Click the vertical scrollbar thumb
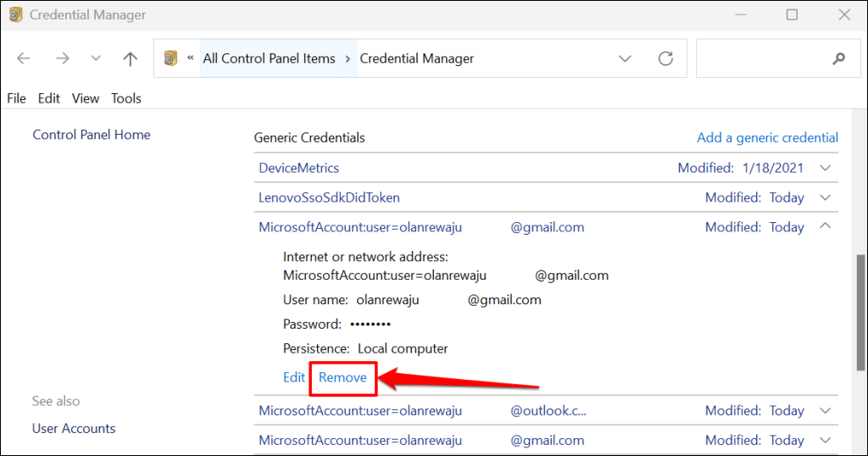This screenshot has width=868, height=456. 861,312
